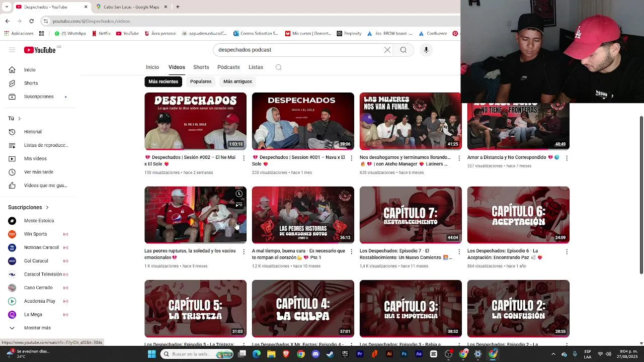The image size is (644, 362).
Task: Open options menu for Episodio 6 video
Action: coord(567,251)
